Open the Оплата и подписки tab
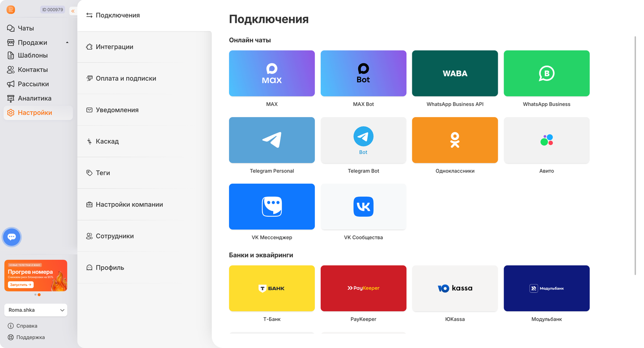The image size is (644, 348). (144, 78)
